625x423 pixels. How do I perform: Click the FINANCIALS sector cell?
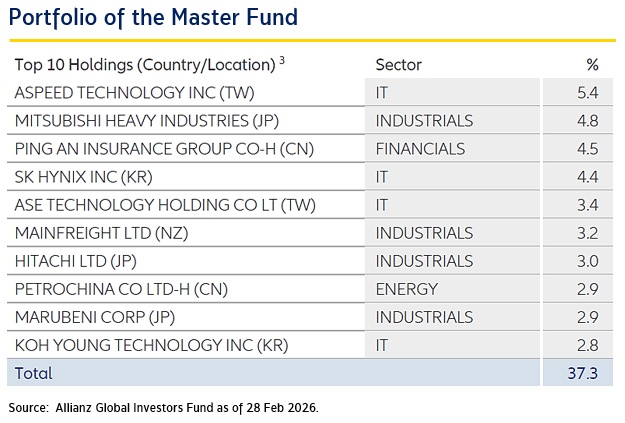[420, 149]
